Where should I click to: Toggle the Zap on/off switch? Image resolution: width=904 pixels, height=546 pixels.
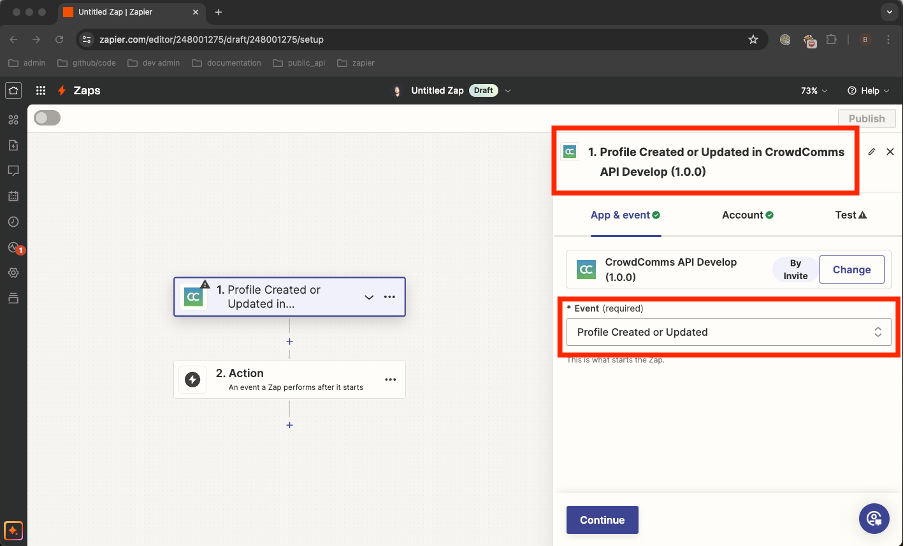coord(47,118)
